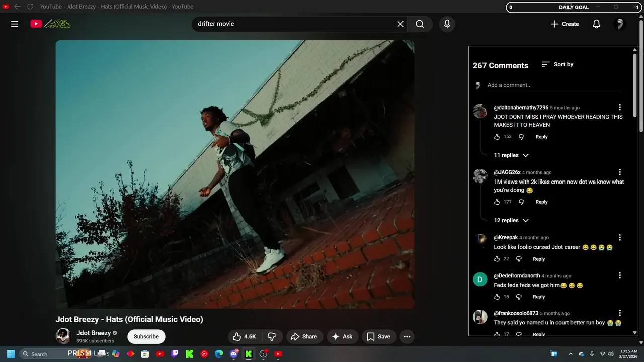Dislike the Hats music video

coord(272,336)
